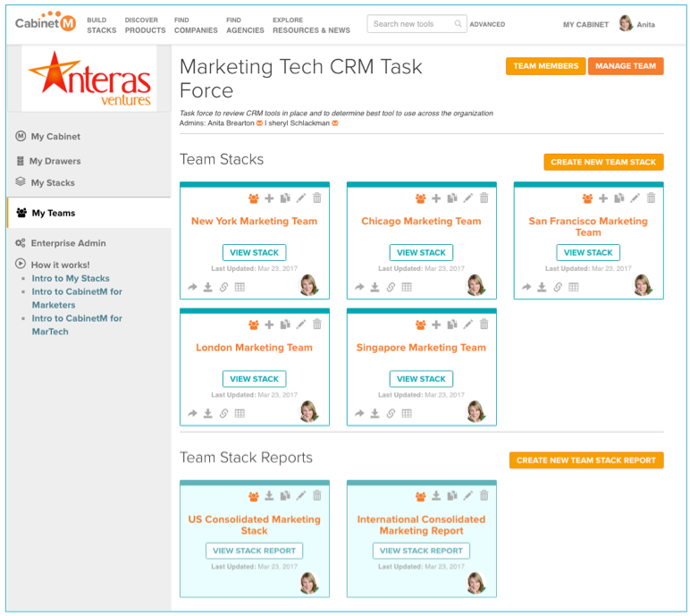This screenshot has height=616, width=690.
Task: Click the Advanced search link
Action: [x=487, y=25]
